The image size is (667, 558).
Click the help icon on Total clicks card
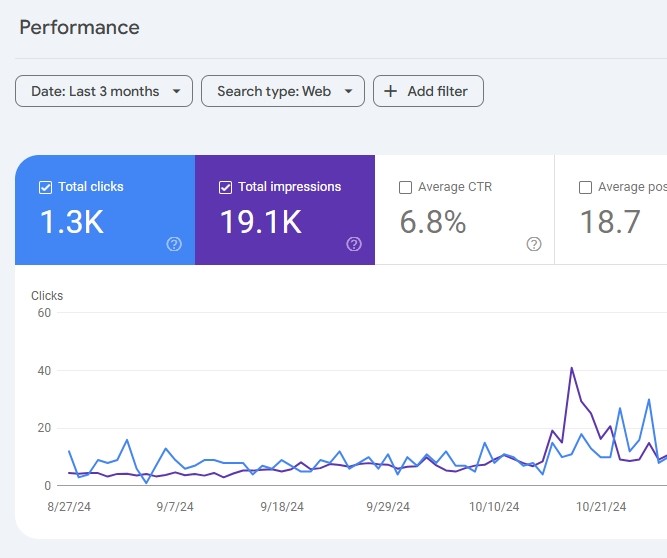(x=174, y=244)
